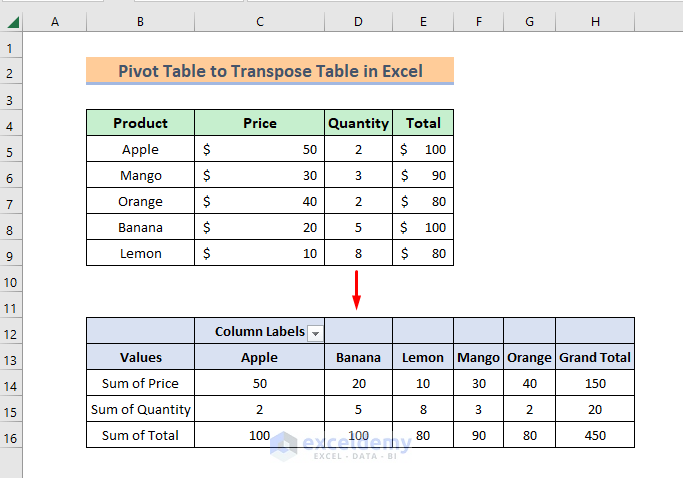The height and width of the screenshot is (478, 683).
Task: Select the 'Sum of Quantity' row label
Action: click(140, 409)
